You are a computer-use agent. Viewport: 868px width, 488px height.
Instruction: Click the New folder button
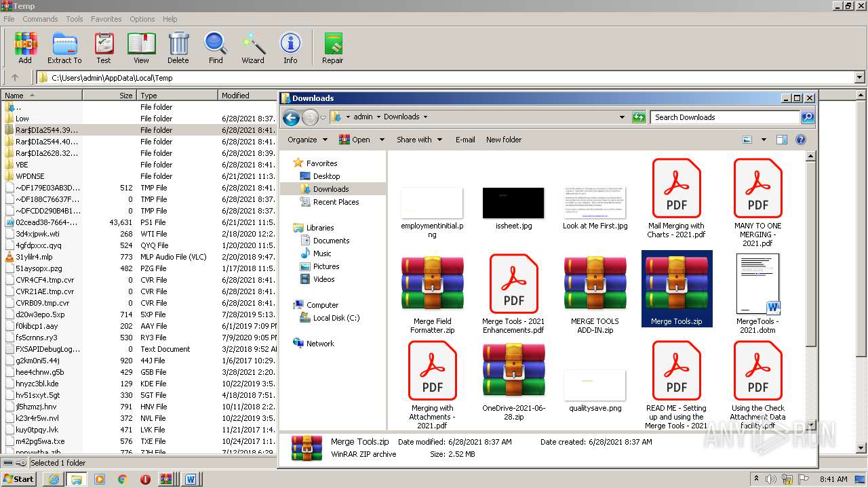[x=504, y=140]
